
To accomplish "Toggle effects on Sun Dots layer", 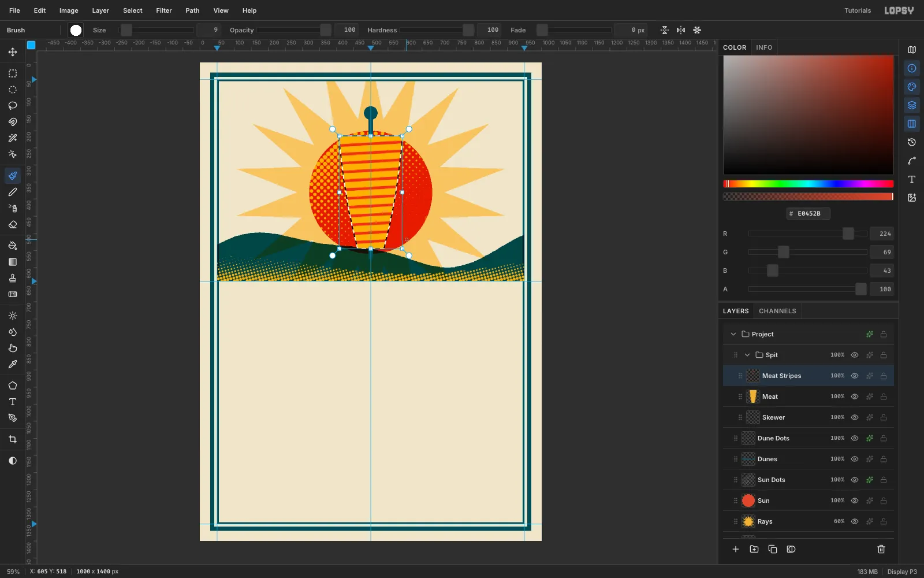I will (x=869, y=480).
